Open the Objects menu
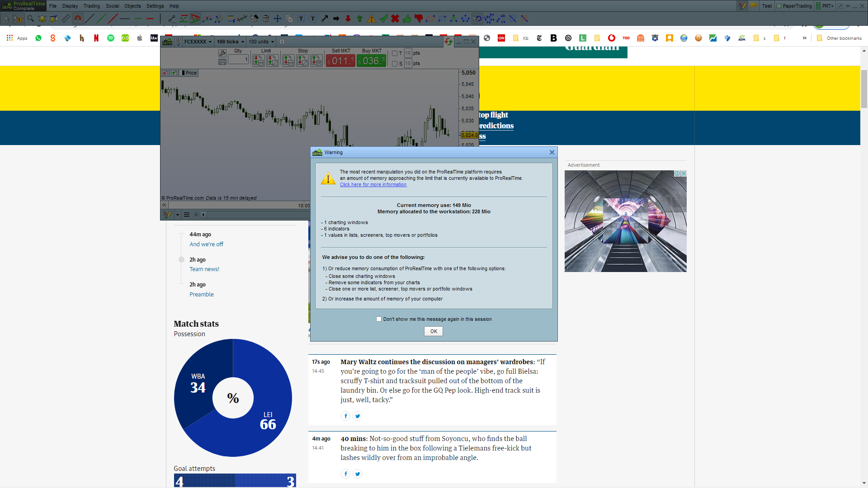Viewport: 868px width, 488px height. coord(132,6)
